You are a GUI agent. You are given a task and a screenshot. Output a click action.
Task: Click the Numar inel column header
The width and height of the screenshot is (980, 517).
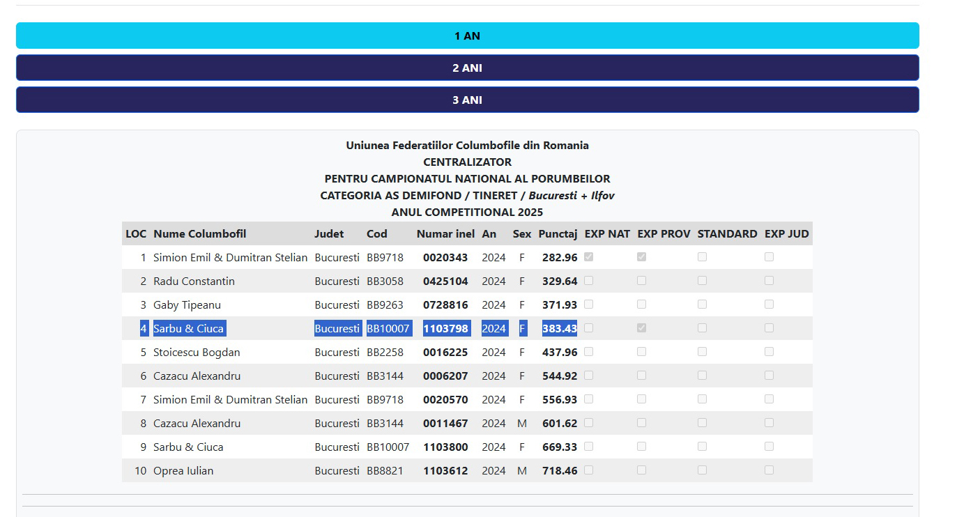click(x=445, y=234)
